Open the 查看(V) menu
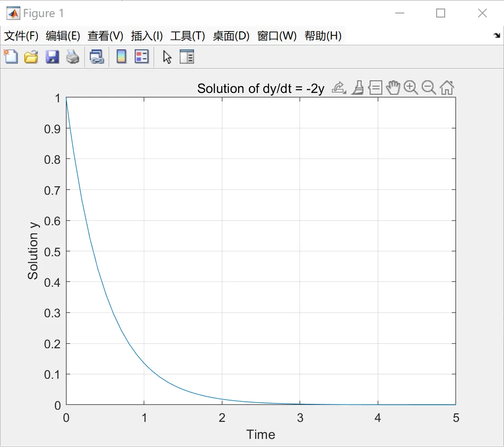 (x=106, y=35)
